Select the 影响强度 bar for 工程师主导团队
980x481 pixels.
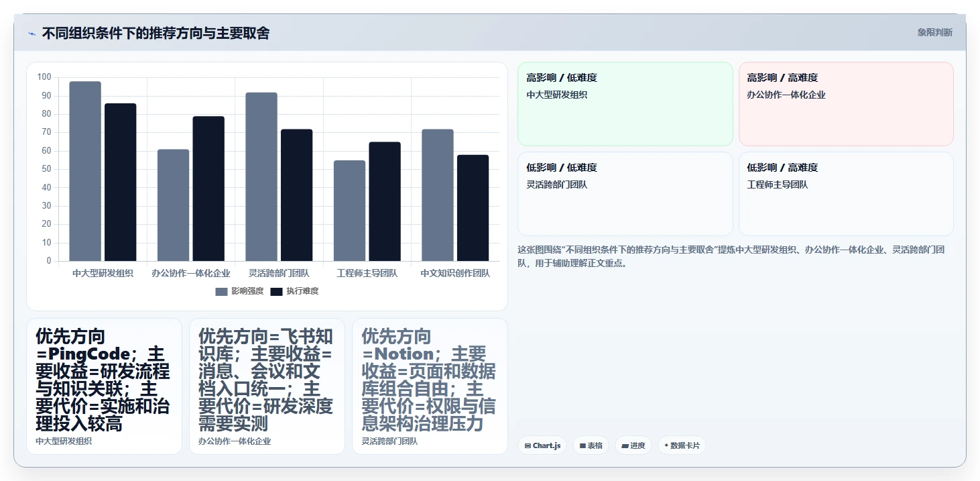coord(349,211)
